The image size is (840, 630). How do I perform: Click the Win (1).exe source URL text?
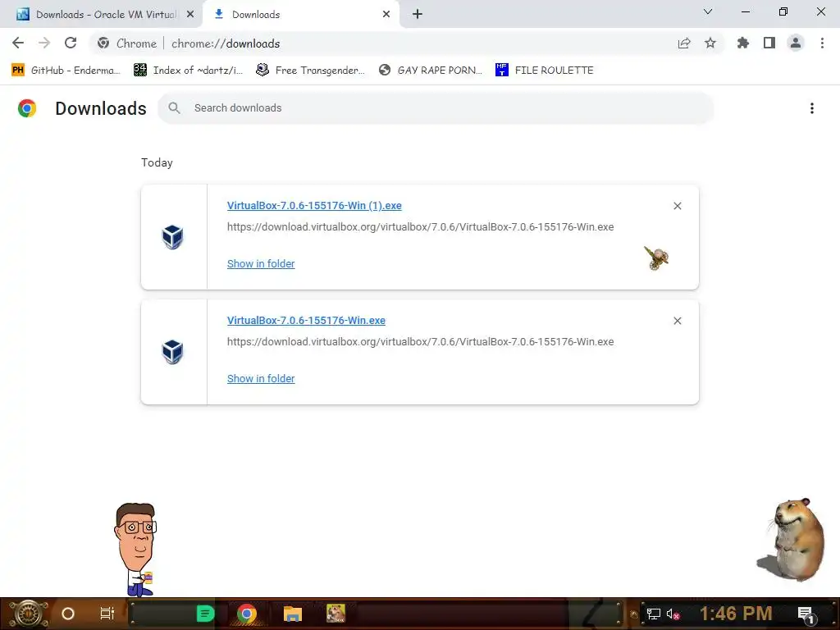421,227
